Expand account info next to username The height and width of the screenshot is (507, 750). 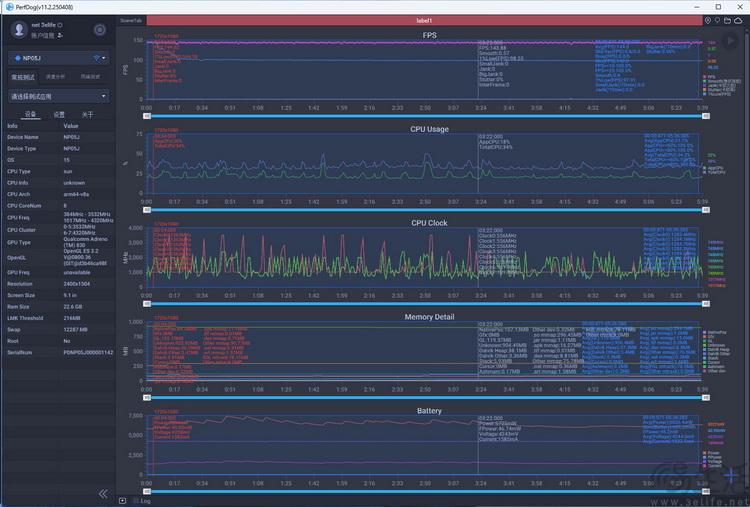pyautogui.click(x=61, y=35)
